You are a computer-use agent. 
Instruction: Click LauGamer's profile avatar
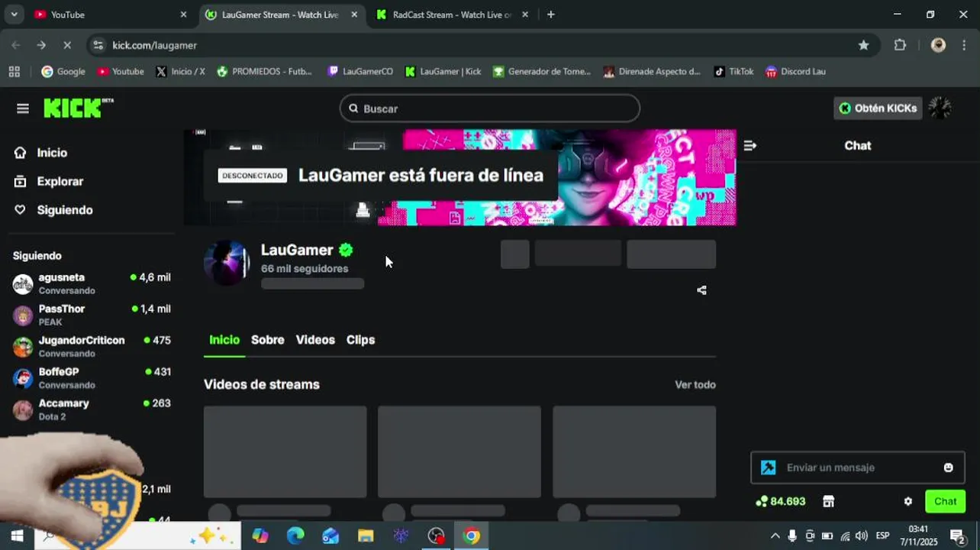point(227,264)
